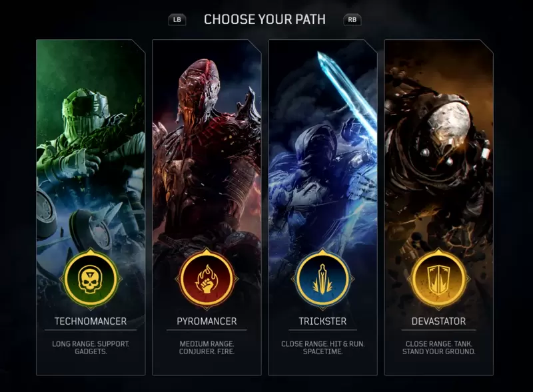Click the PYROMANCER class name label
533x392 pixels.
tap(207, 321)
